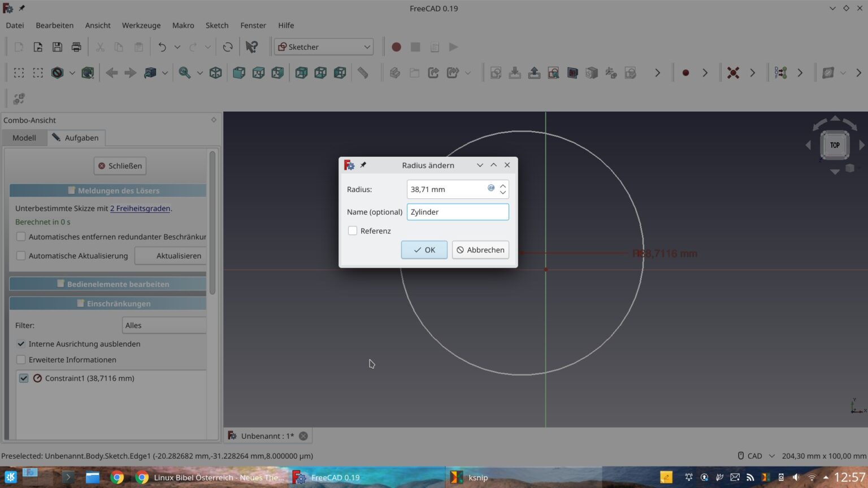This screenshot has width=868, height=488.
Task: Click the Draw style icon
Action: [x=58, y=72]
